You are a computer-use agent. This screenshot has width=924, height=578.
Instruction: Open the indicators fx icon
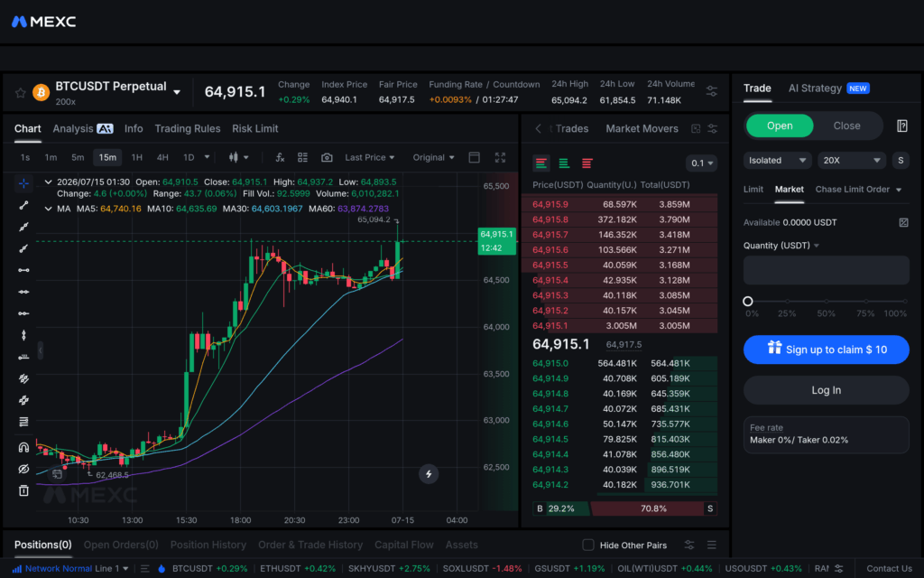point(280,157)
